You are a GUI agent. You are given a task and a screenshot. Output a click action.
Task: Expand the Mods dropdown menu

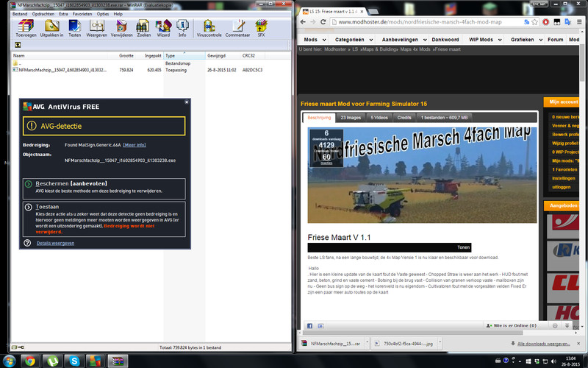point(314,39)
